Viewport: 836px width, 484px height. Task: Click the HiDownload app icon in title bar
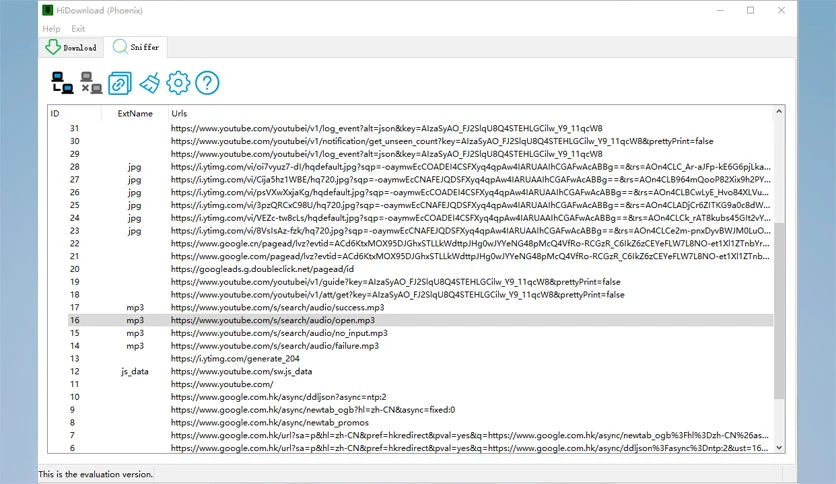[47, 10]
